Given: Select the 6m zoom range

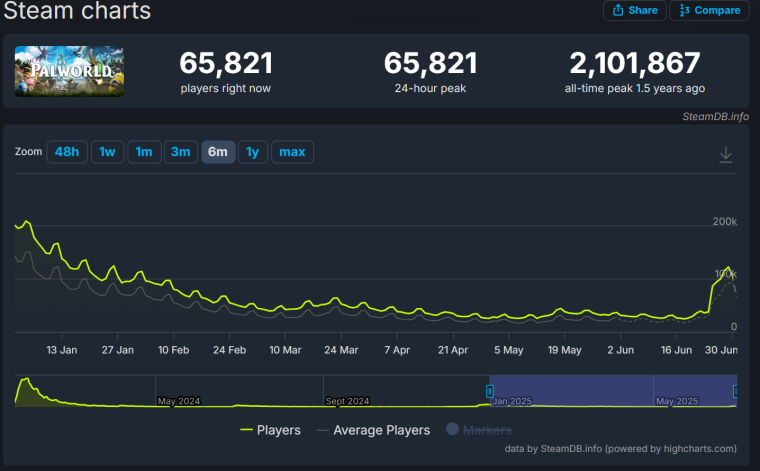Looking at the screenshot, I should (x=218, y=152).
